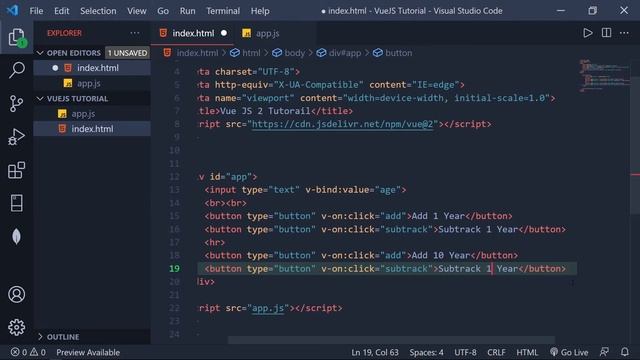Follow the app.js script src link
This screenshot has width=640, height=360.
pyautogui.click(x=268, y=308)
